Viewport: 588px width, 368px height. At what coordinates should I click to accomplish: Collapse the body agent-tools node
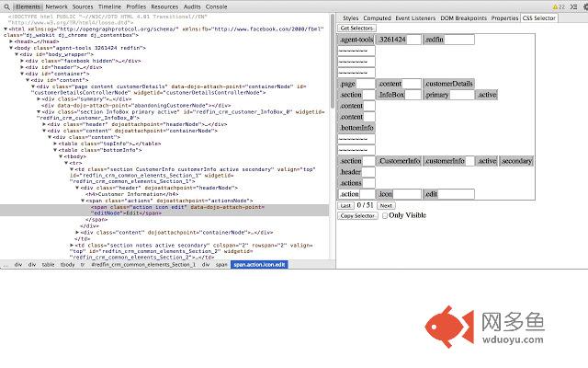[x=11, y=48]
